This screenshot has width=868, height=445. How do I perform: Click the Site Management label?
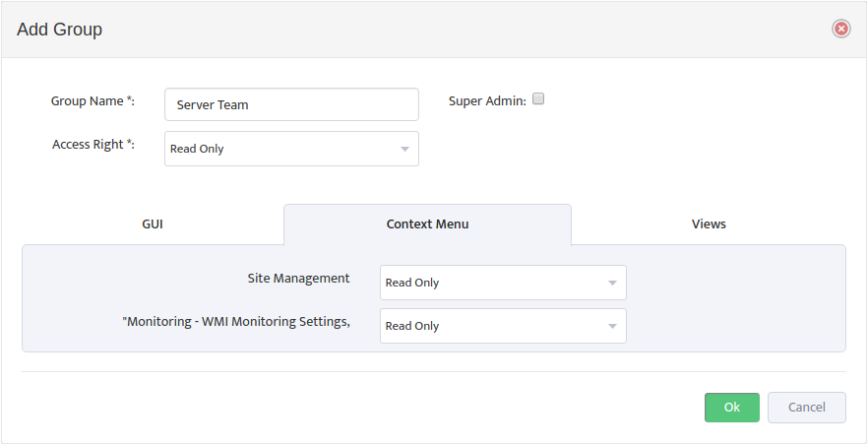click(298, 279)
